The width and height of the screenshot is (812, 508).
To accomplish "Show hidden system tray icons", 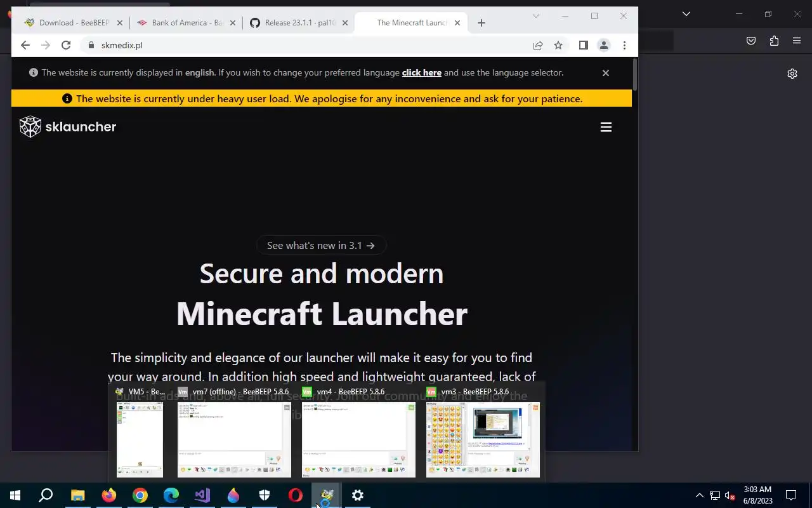I will pos(700,495).
